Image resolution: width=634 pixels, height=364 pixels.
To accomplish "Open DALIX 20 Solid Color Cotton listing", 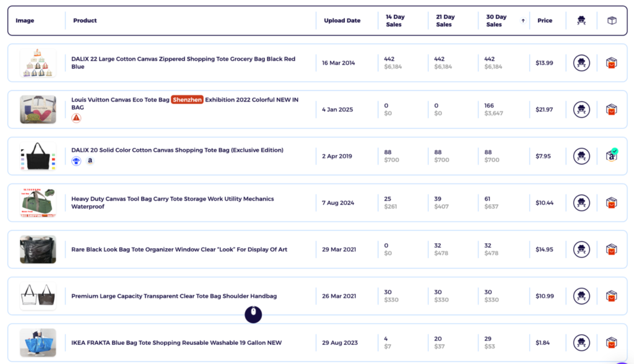I will point(177,150).
